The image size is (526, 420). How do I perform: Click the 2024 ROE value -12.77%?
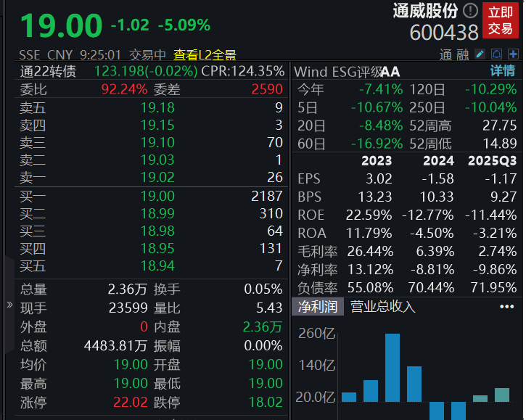pos(428,215)
